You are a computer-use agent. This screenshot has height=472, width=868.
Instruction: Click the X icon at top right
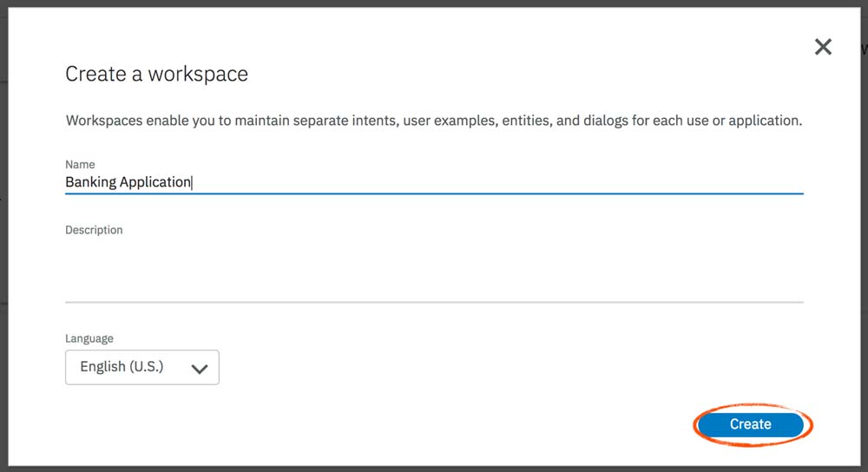823,47
